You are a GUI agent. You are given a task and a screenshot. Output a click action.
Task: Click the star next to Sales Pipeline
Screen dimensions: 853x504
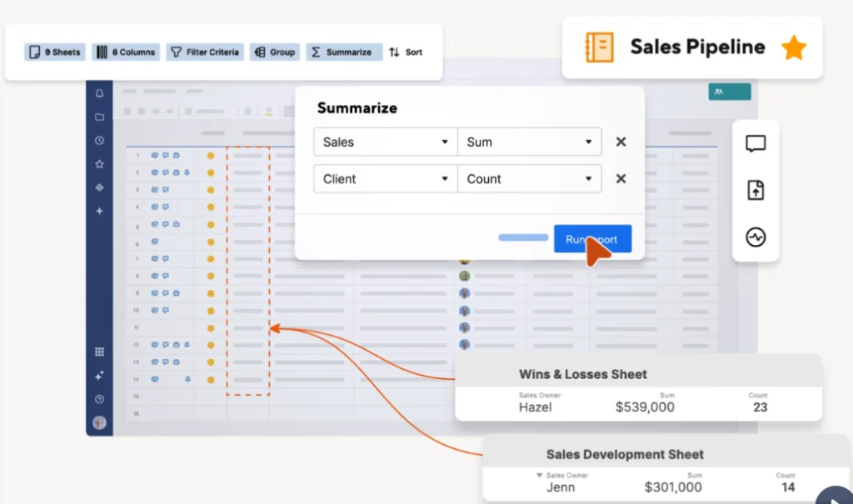point(794,47)
